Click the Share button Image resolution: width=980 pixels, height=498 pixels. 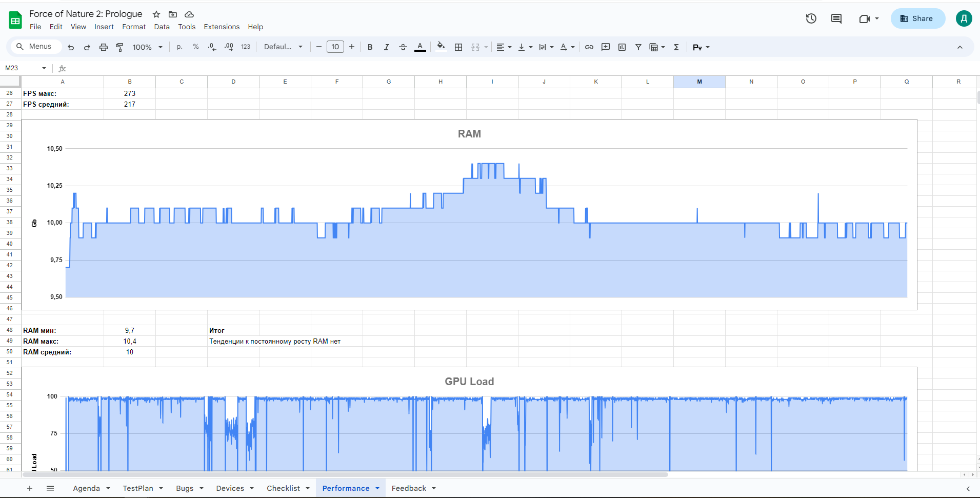[x=917, y=19]
